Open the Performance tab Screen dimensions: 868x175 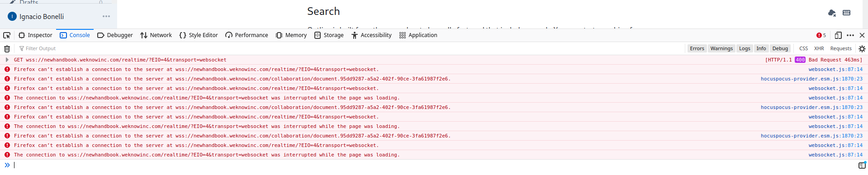(x=247, y=35)
